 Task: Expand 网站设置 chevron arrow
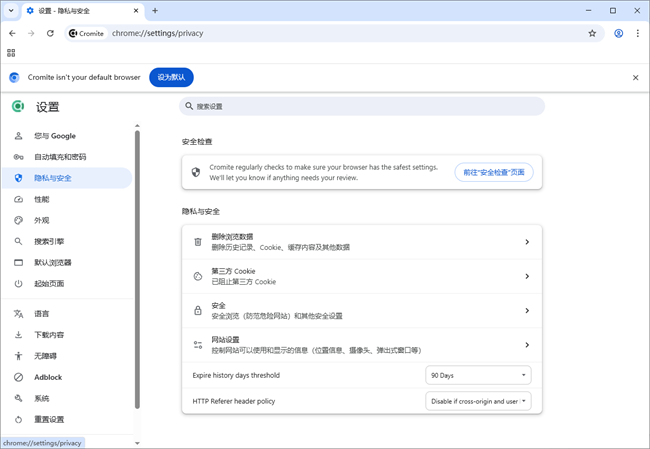[527, 345]
